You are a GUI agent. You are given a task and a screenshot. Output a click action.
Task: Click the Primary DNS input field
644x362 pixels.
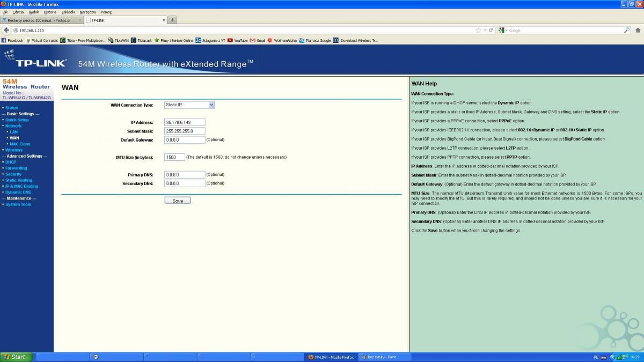pos(185,175)
